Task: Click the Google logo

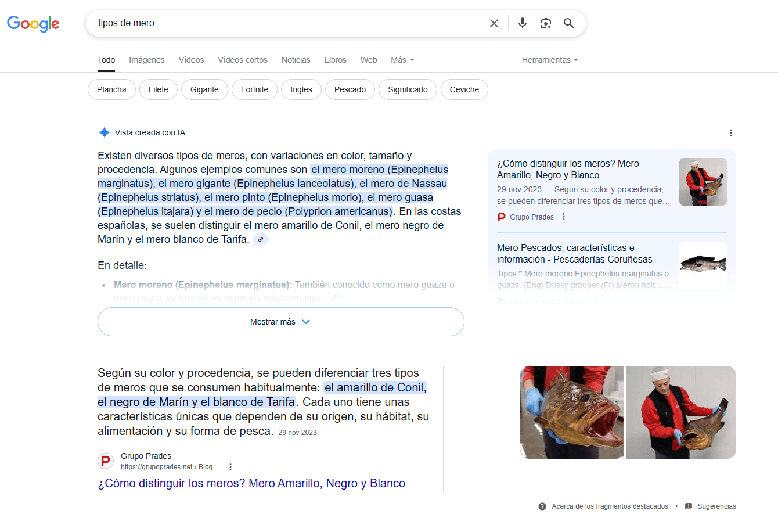Action: pyautogui.click(x=33, y=23)
